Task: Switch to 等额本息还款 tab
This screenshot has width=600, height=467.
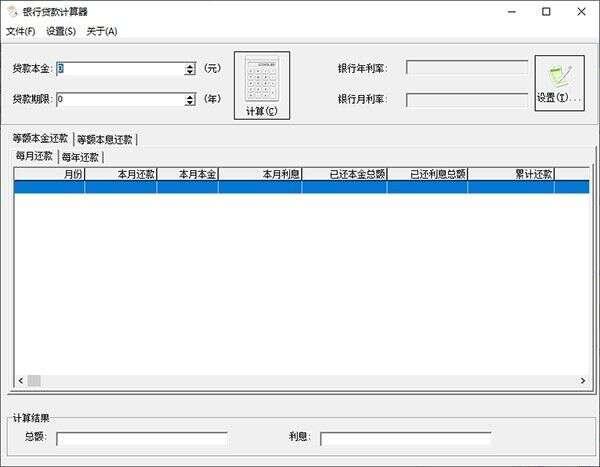Action: click(x=105, y=139)
